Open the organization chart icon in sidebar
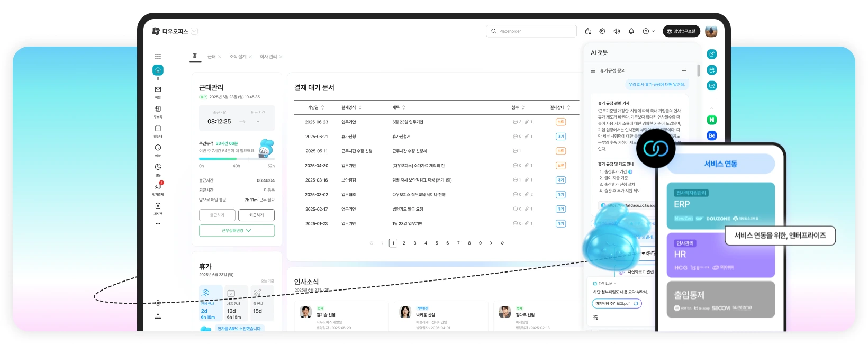The width and height of the screenshot is (868, 344). coord(158,316)
